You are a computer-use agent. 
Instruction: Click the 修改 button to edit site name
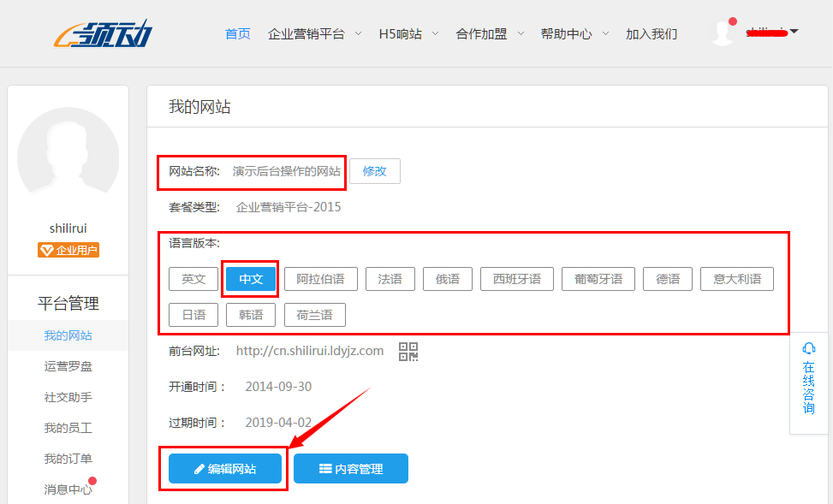[374, 170]
